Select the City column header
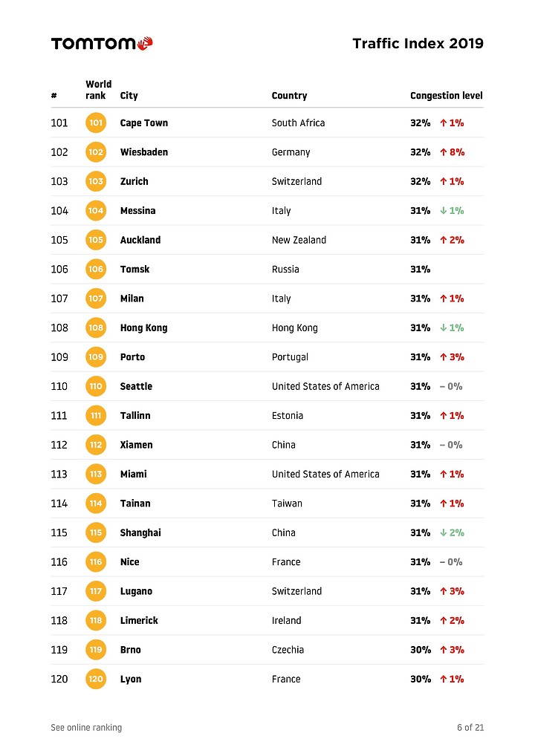Viewport: 535px width, 756px height. [x=129, y=96]
